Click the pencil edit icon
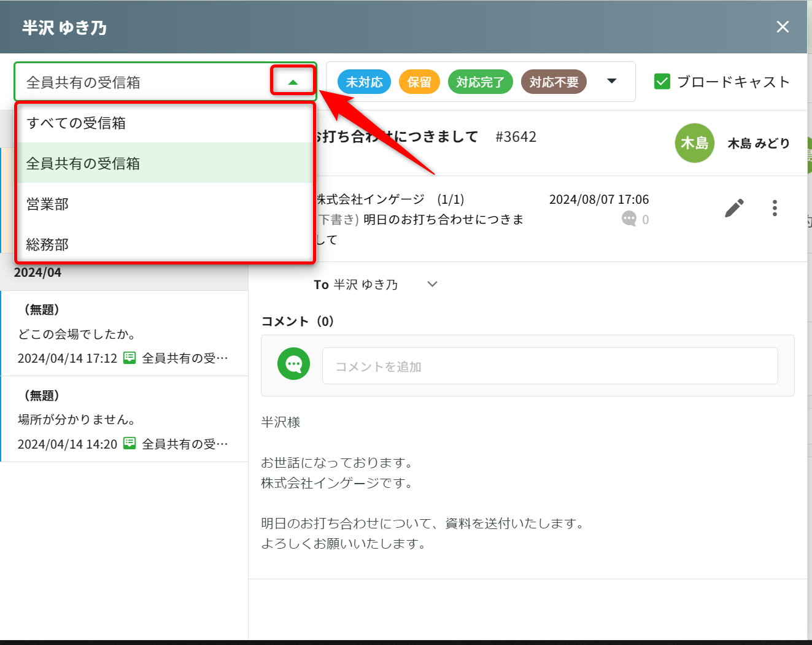 point(734,208)
